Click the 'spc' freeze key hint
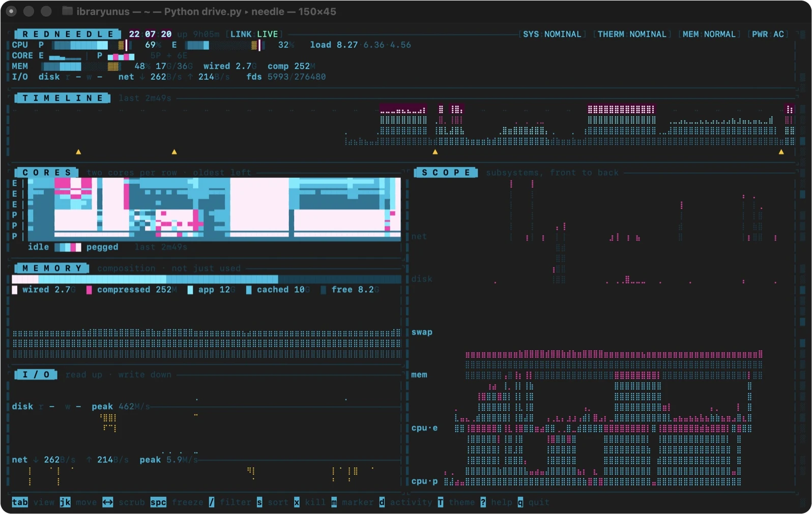 tap(158, 502)
